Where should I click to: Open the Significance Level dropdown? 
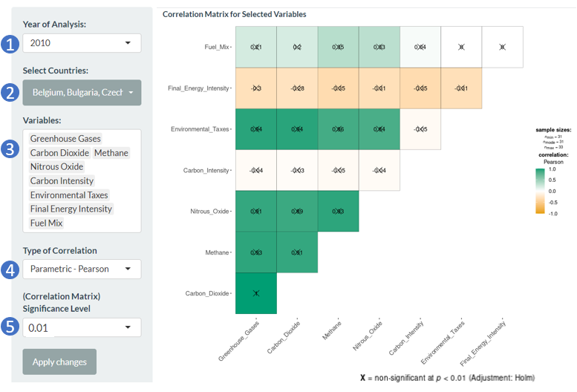click(x=82, y=327)
